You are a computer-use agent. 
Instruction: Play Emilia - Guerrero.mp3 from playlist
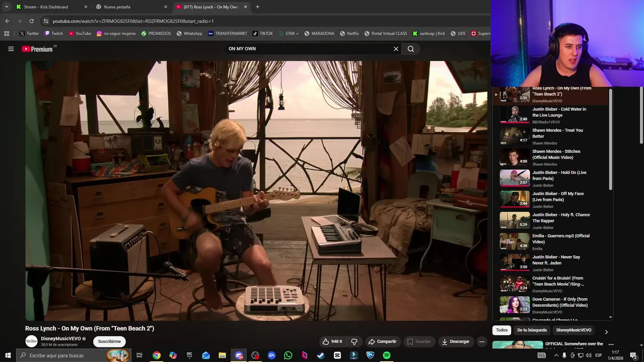click(551, 242)
